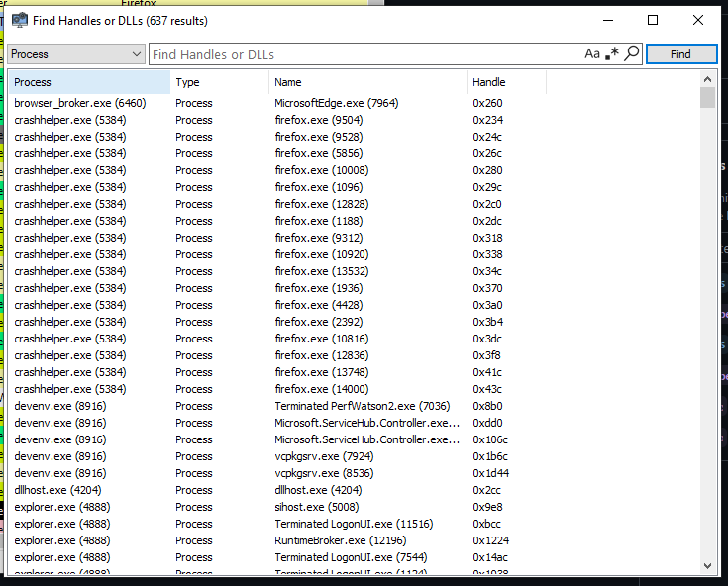The height and width of the screenshot is (586, 728).
Task: Click the scrollbar down arrow
Action: (707, 566)
